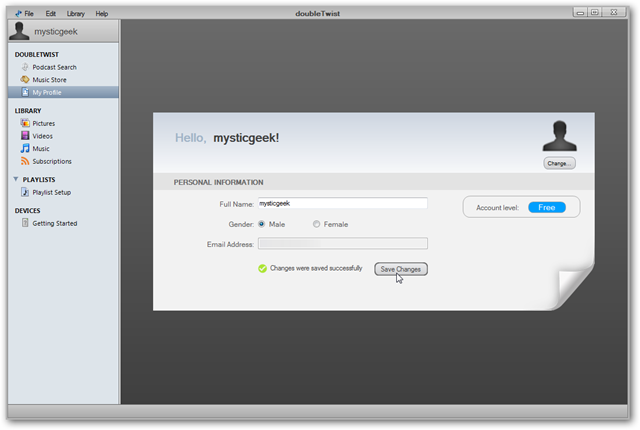Open the Edit menu
This screenshot has height=430, width=640.
click(x=51, y=13)
